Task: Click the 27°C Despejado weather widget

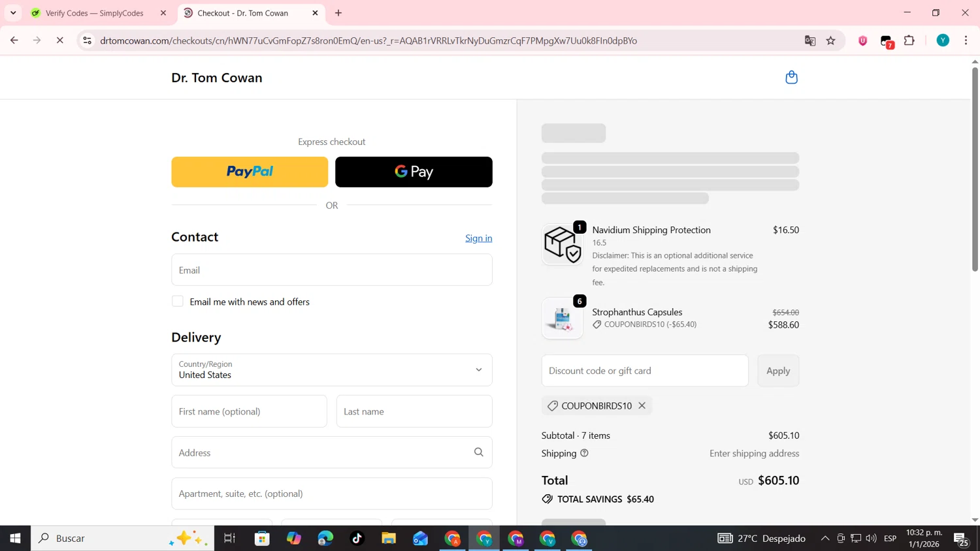Action: point(762,538)
